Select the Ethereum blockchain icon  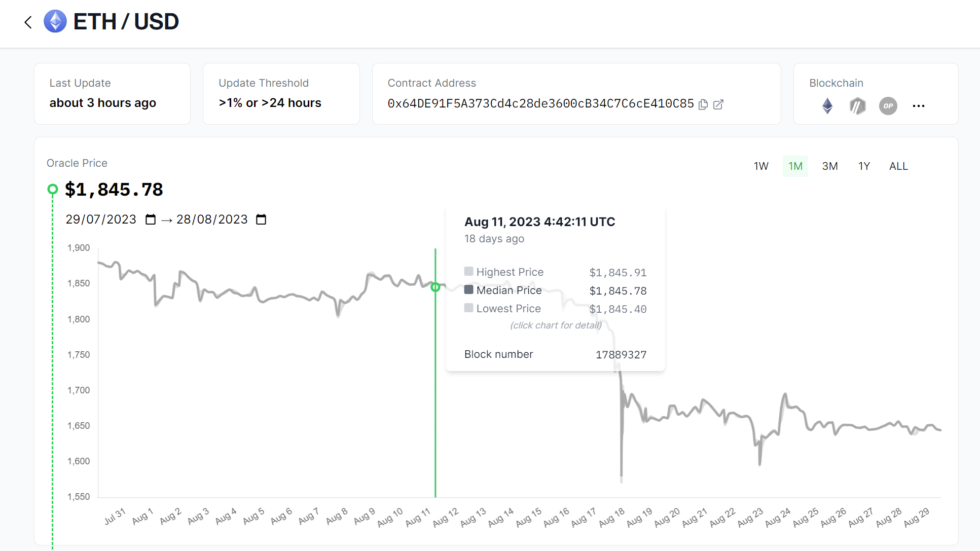click(827, 106)
